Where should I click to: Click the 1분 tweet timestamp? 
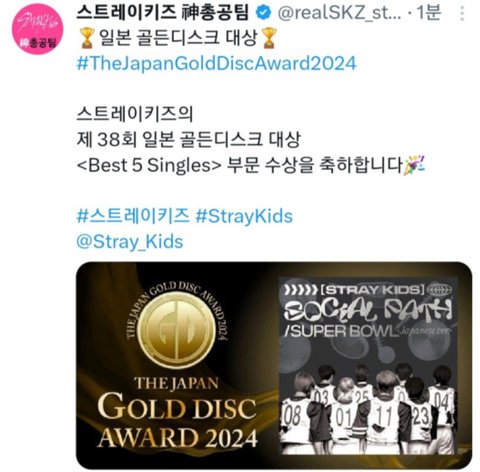point(429,13)
